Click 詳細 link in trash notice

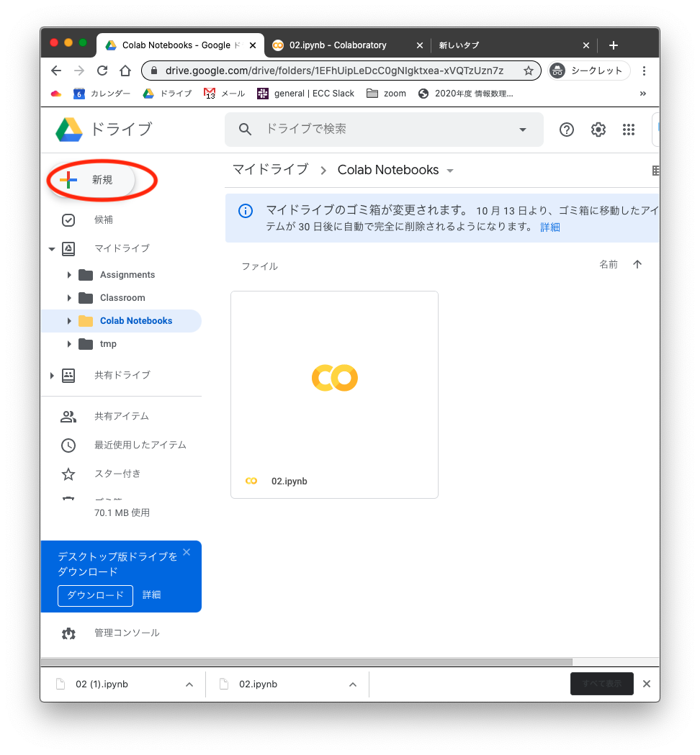(550, 227)
